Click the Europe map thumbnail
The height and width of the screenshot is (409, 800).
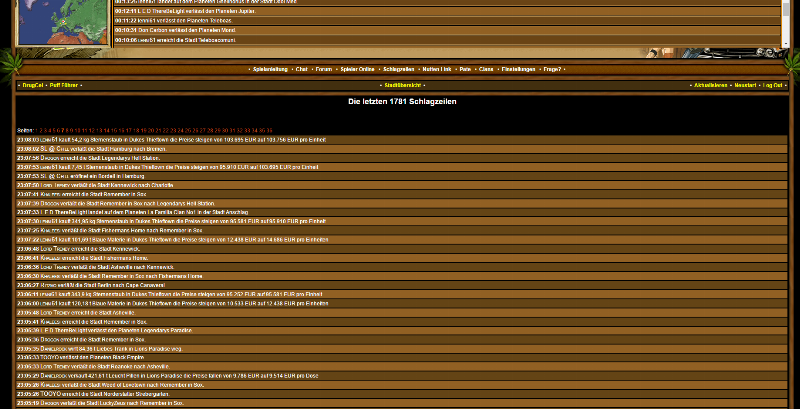click(x=63, y=21)
